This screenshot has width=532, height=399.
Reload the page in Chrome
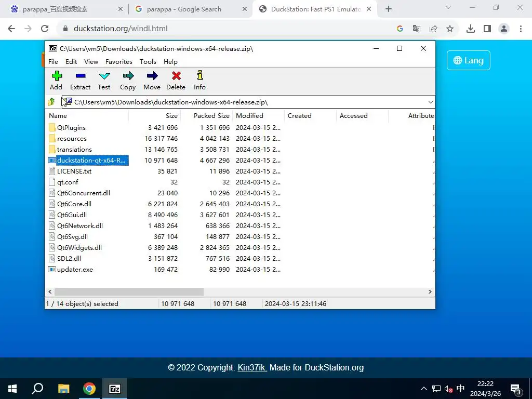coord(45,29)
